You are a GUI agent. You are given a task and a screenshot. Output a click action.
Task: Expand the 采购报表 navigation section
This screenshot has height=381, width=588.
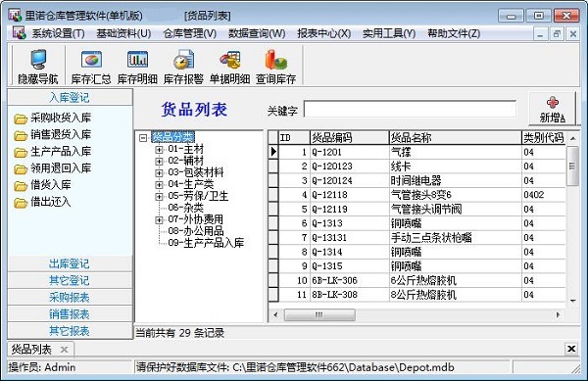coord(70,298)
